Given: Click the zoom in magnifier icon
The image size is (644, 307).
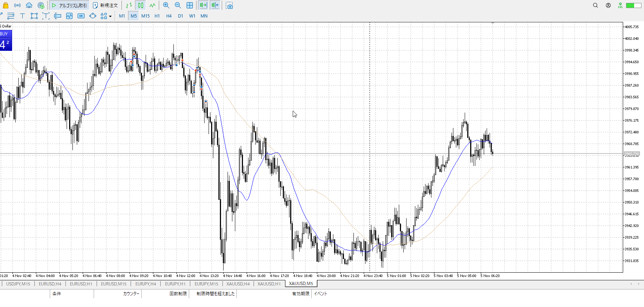Looking at the screenshot, I should (x=166, y=5).
